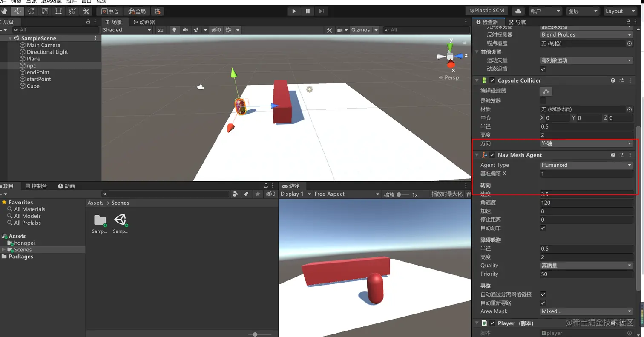Toggle the 自动刹车 checkbox

click(x=543, y=228)
